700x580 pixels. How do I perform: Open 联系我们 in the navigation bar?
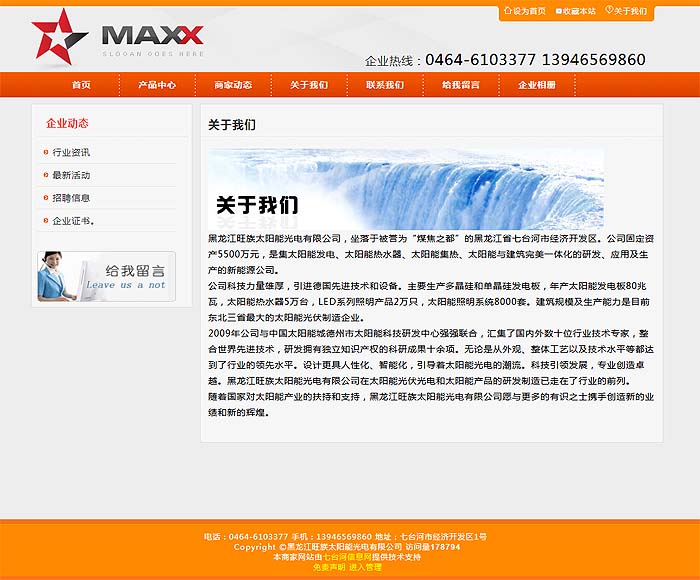(385, 85)
